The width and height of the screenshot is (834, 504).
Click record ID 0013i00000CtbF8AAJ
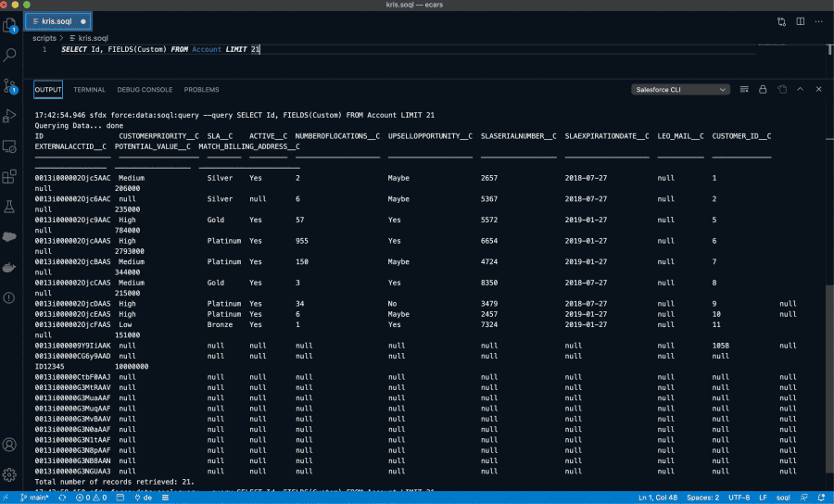point(73,377)
